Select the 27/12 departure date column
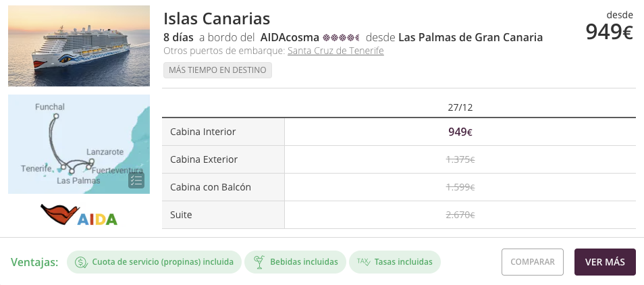 (460, 107)
